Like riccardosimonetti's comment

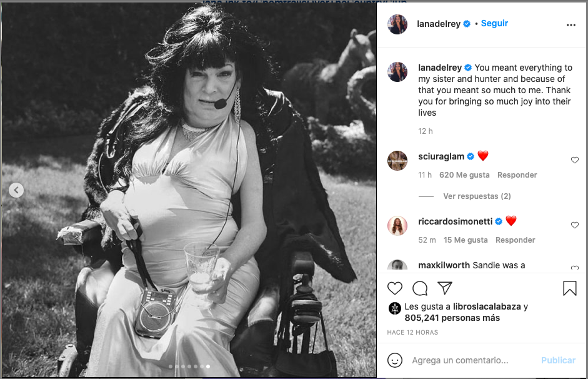[x=575, y=225]
